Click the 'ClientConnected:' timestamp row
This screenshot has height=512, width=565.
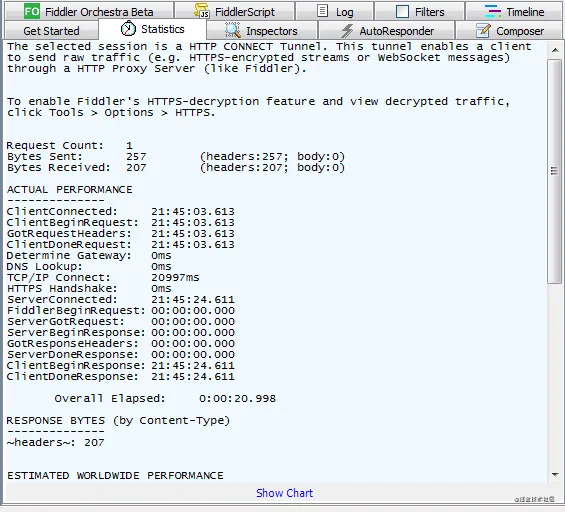tap(121, 212)
